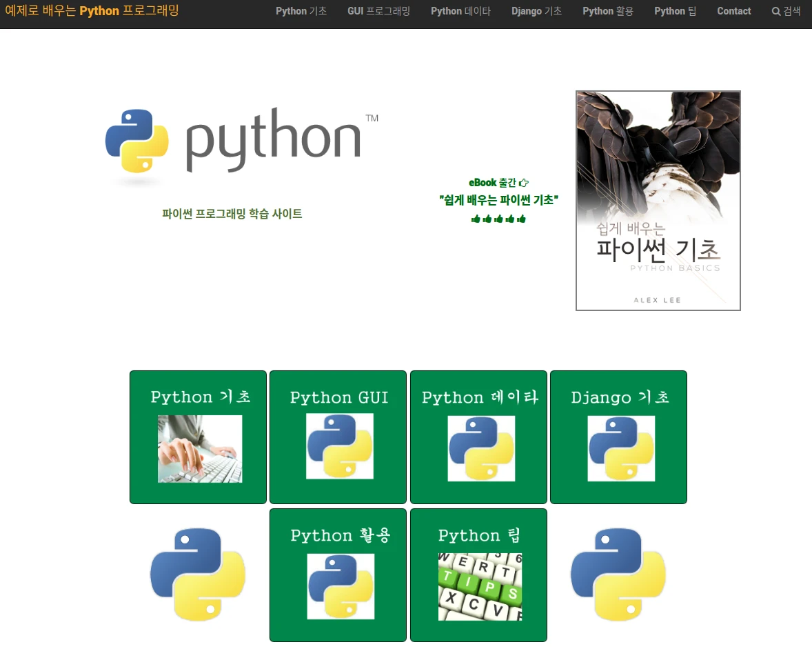Open the Python 팁 menu
The height and width of the screenshot is (649, 812).
(675, 11)
